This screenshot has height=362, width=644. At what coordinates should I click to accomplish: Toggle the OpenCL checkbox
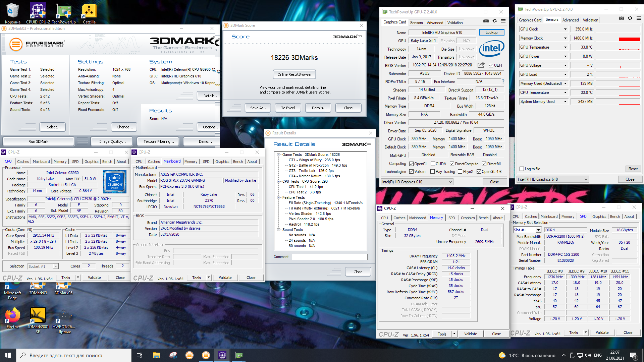(411, 164)
